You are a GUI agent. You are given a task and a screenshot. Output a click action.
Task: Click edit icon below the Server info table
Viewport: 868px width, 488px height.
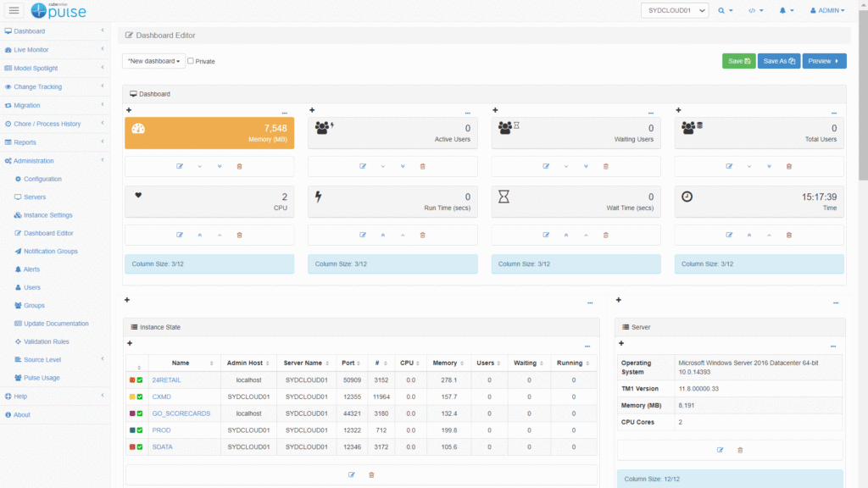pos(721,450)
